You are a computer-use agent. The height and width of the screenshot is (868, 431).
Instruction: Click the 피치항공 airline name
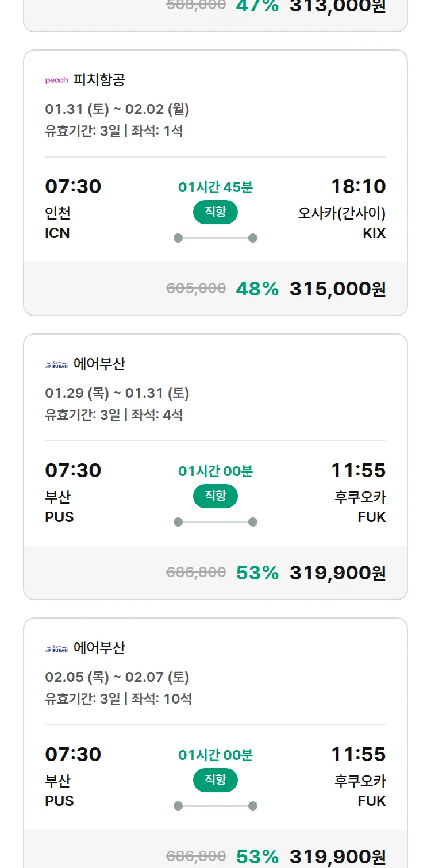(x=99, y=80)
